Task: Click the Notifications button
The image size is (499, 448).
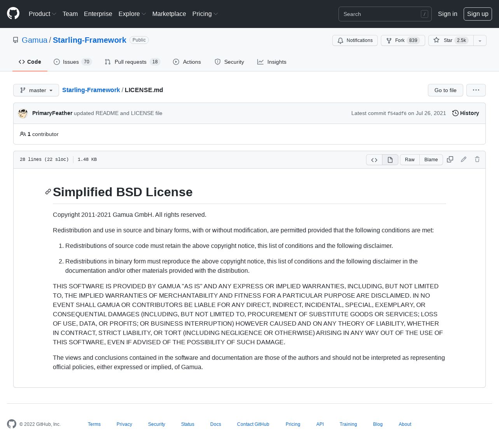Action: 355,40
